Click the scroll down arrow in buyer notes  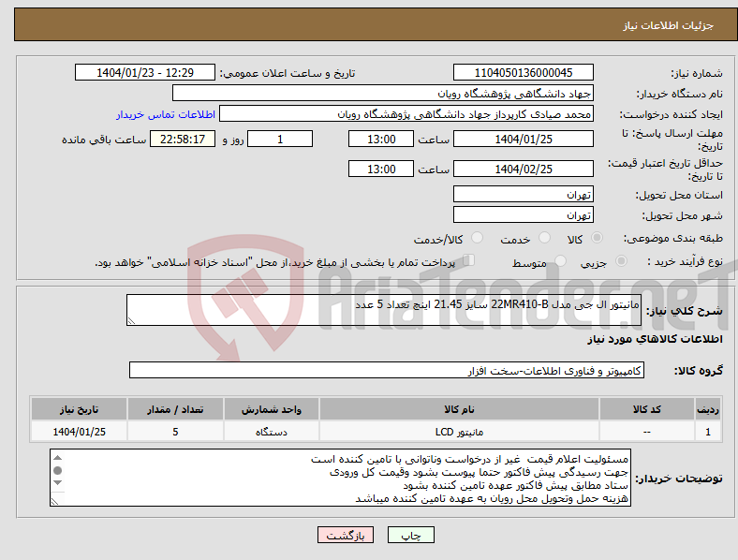click(57, 483)
